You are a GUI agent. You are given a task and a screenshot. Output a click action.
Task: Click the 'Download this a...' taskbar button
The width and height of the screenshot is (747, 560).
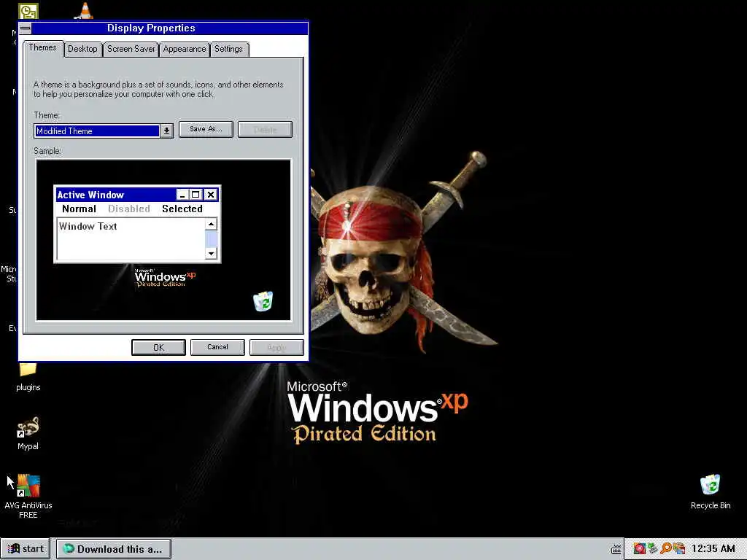(x=113, y=549)
